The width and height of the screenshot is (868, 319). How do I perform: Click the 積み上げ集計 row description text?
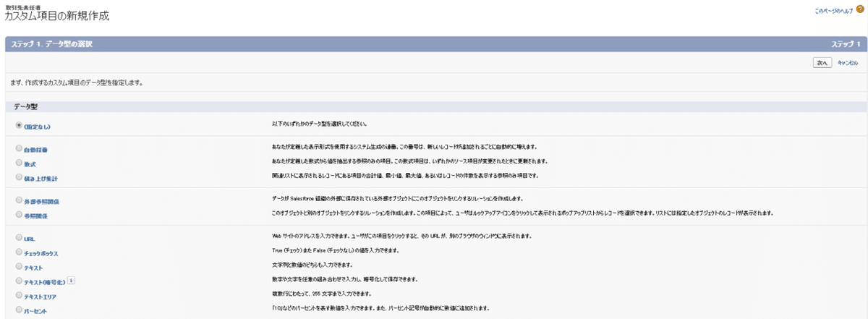click(406, 175)
